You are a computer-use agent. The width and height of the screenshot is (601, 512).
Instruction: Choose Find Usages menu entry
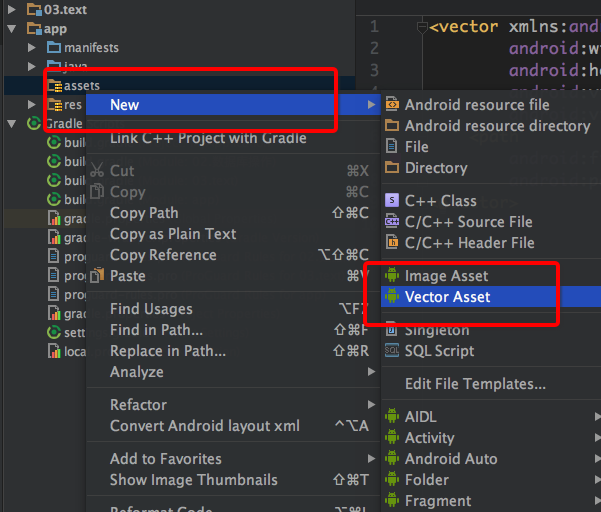pyautogui.click(x=233, y=309)
